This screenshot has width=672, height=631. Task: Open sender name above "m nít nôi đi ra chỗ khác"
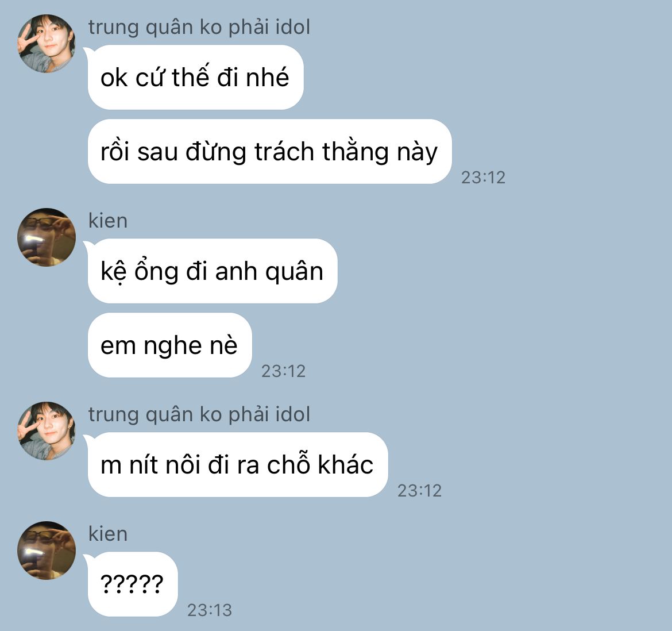(x=199, y=414)
